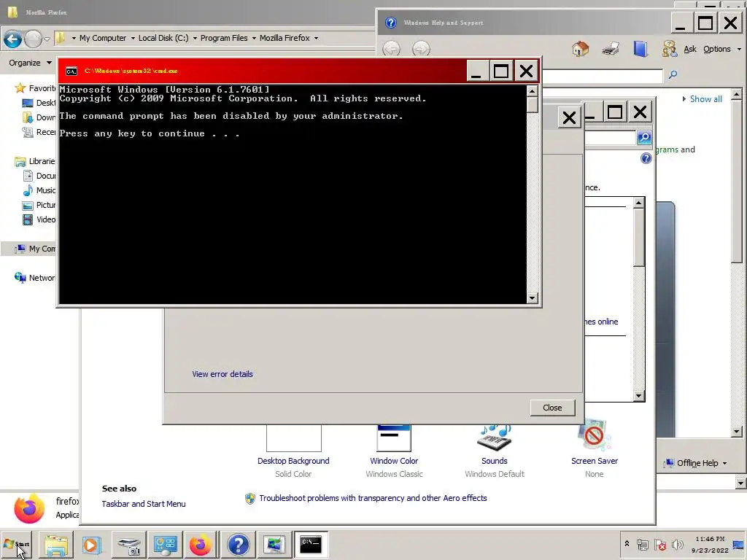Click Taskbar and Start Menu link
The image size is (747, 560).
[144, 504]
